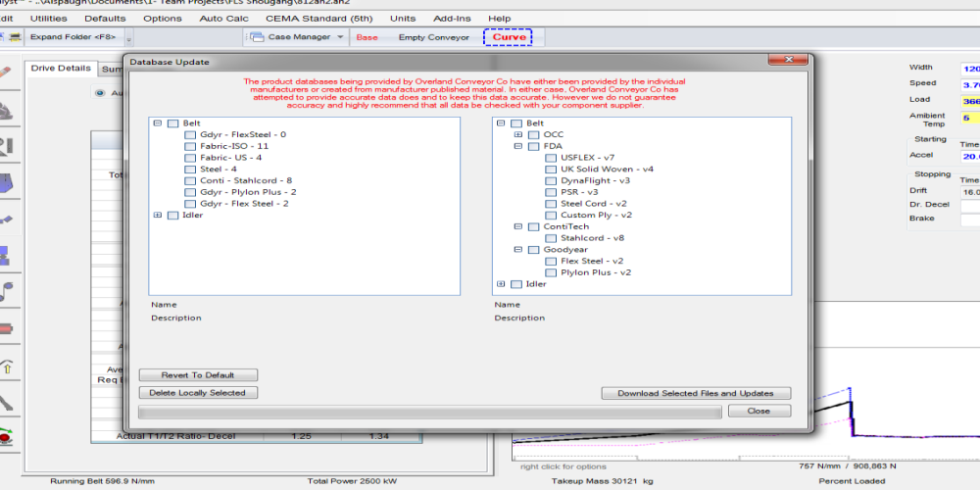This screenshot has width=980, height=490.
Task: Click the printer icon in the toolbar
Action: [x=16, y=37]
